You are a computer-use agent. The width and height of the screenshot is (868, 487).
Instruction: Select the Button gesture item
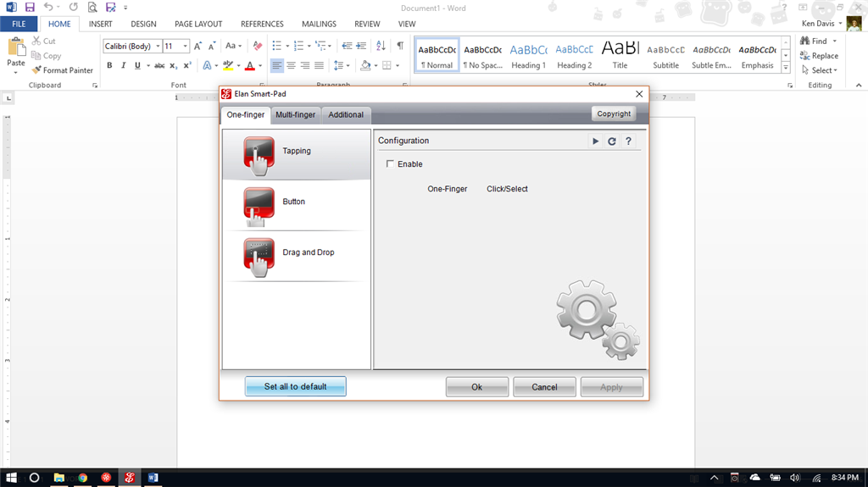(297, 205)
